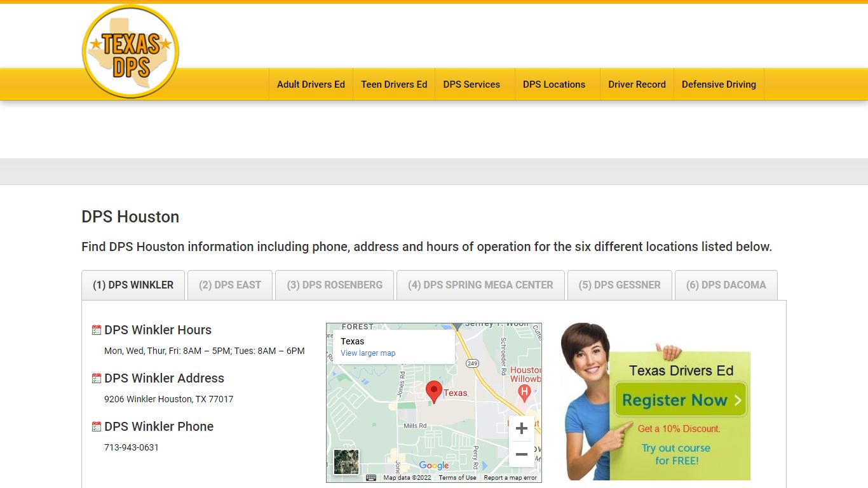
Task: Open map Terms of Use link
Action: (x=458, y=478)
